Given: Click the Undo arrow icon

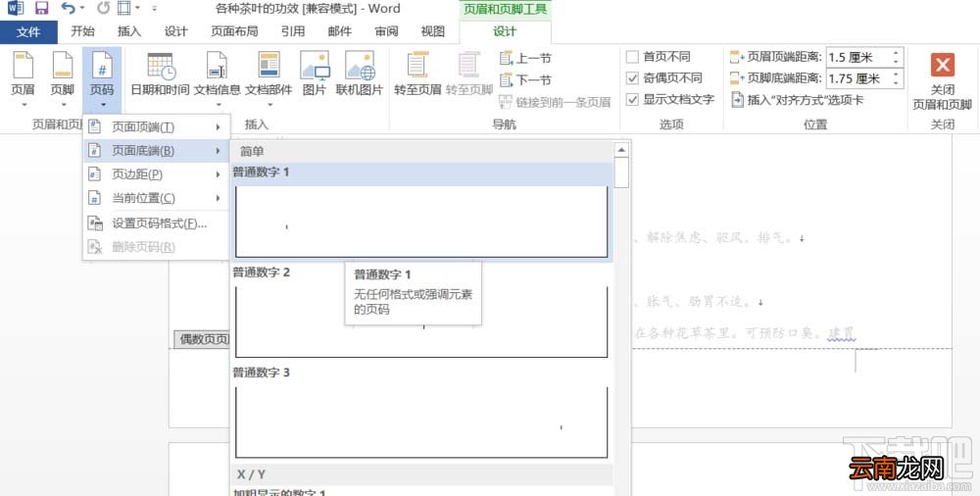Looking at the screenshot, I should tap(68, 9).
